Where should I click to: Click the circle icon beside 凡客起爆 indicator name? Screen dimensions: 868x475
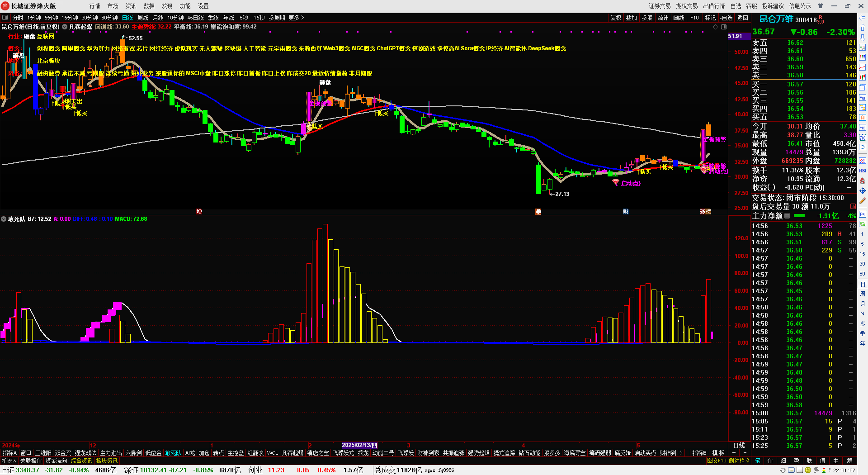[x=65, y=27]
